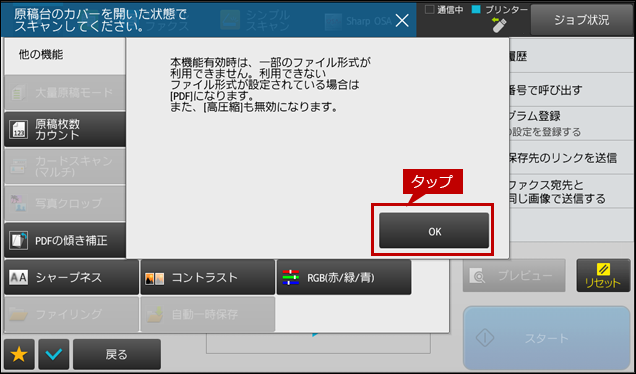The image size is (636, 374).
Task: Tap the 自動一時保存 auto temporary save button
Action: [x=208, y=314]
